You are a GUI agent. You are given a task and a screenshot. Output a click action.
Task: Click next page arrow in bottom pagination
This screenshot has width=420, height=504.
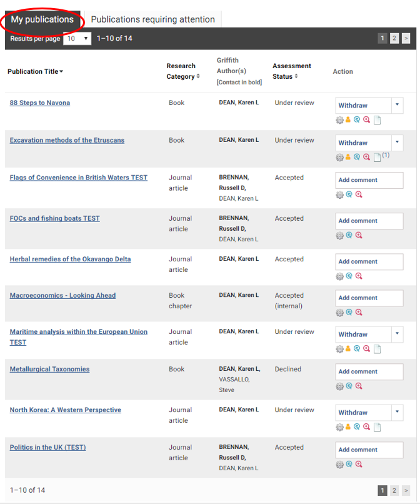click(406, 491)
